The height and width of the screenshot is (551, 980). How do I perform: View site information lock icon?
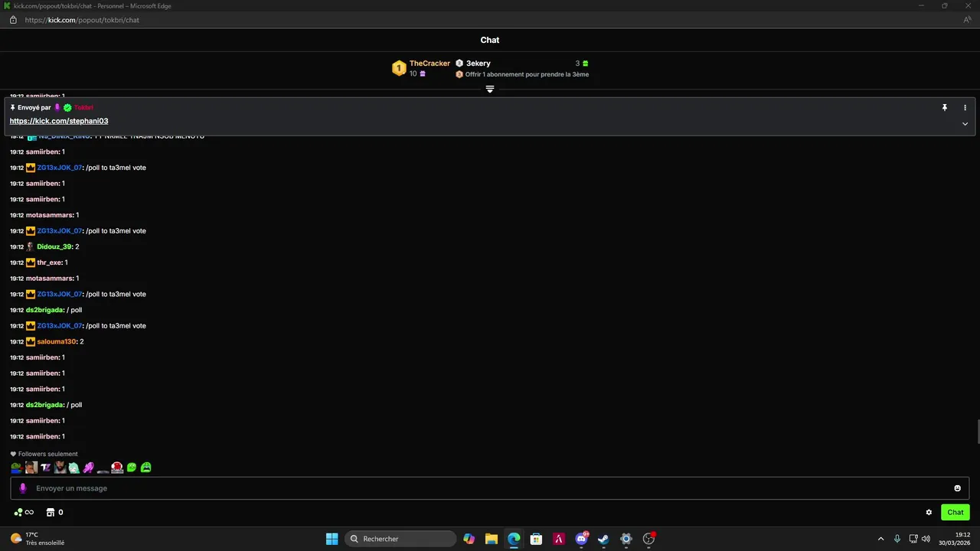click(13, 20)
